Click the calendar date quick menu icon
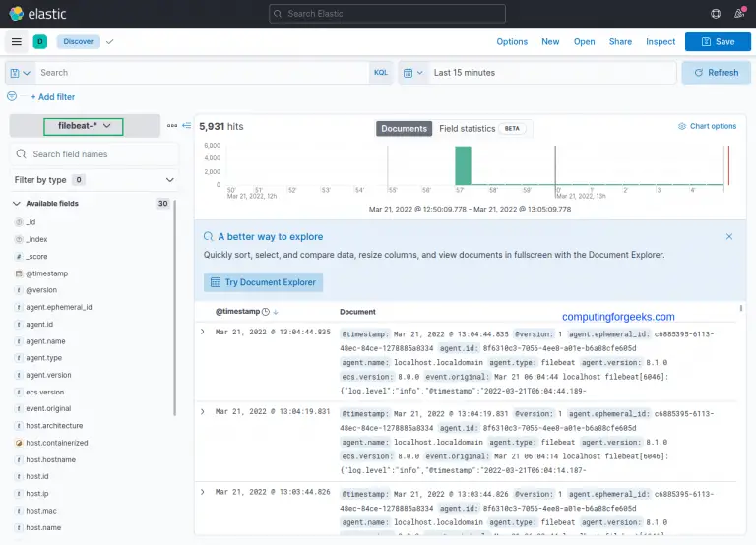Image resolution: width=756 pixels, height=545 pixels. click(x=413, y=73)
